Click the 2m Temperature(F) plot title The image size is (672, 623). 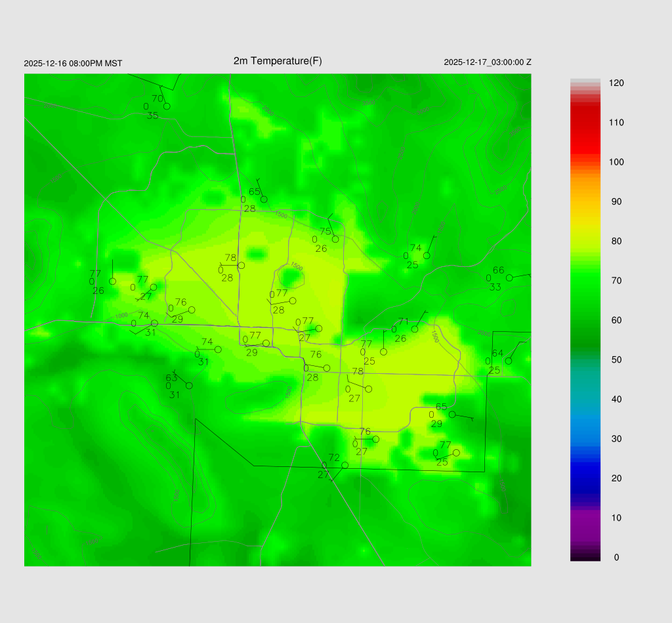pyautogui.click(x=278, y=61)
